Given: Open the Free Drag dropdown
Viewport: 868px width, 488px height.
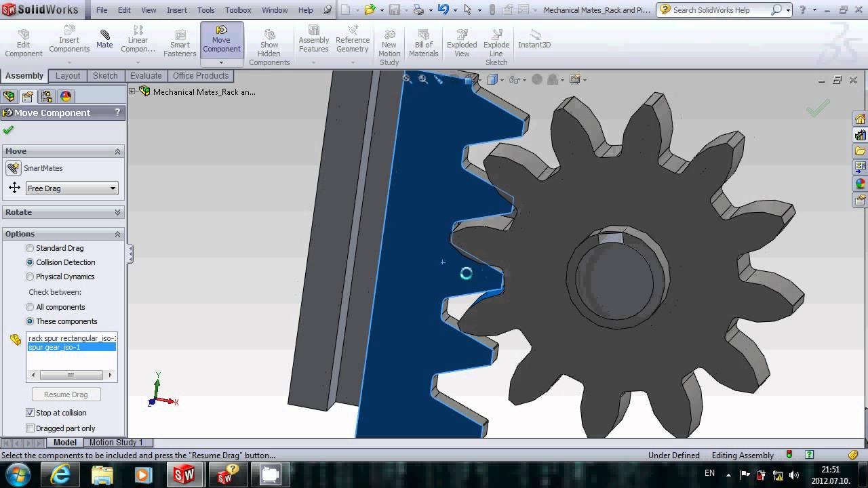Looking at the screenshot, I should (72, 188).
